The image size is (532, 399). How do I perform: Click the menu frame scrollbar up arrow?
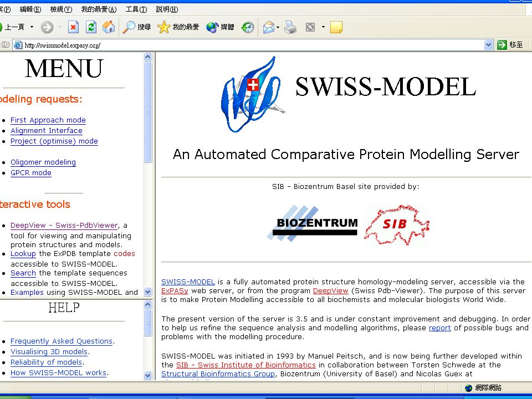pyautogui.click(x=147, y=57)
